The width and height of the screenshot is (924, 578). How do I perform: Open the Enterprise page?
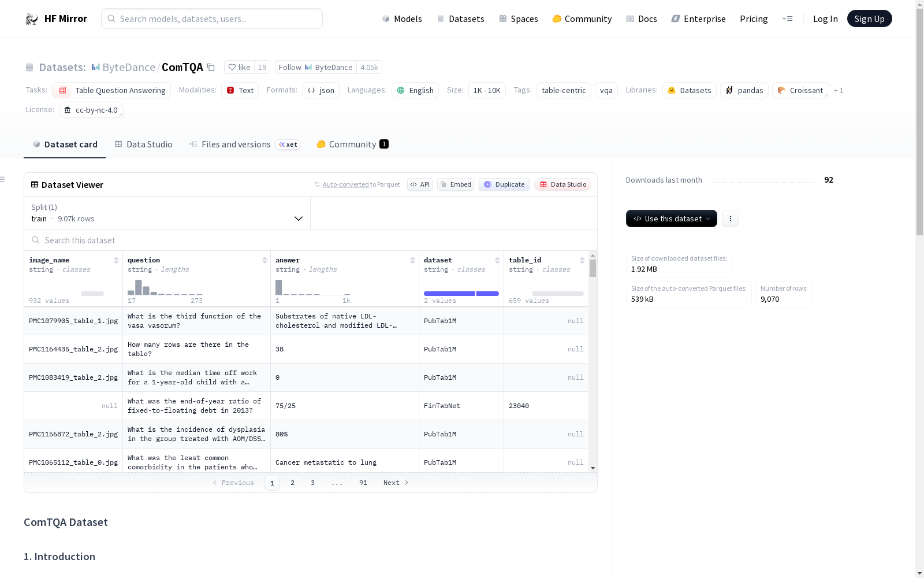[698, 19]
